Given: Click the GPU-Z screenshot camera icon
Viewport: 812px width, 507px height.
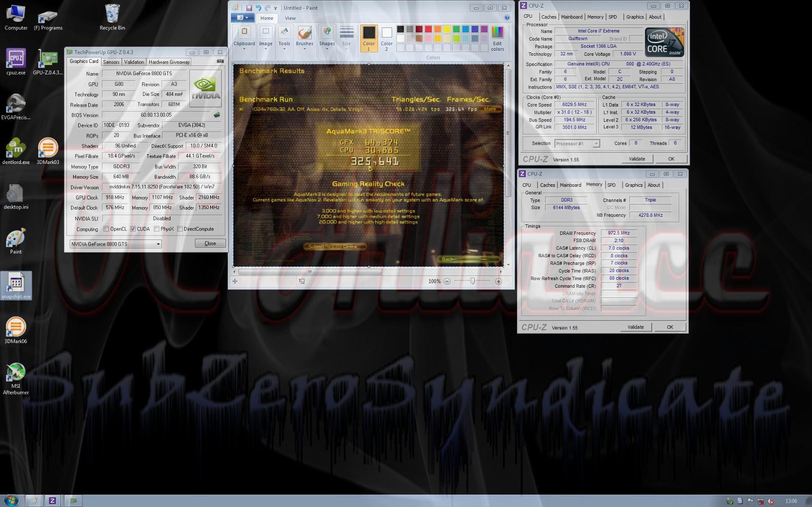Looking at the screenshot, I should (x=220, y=61).
